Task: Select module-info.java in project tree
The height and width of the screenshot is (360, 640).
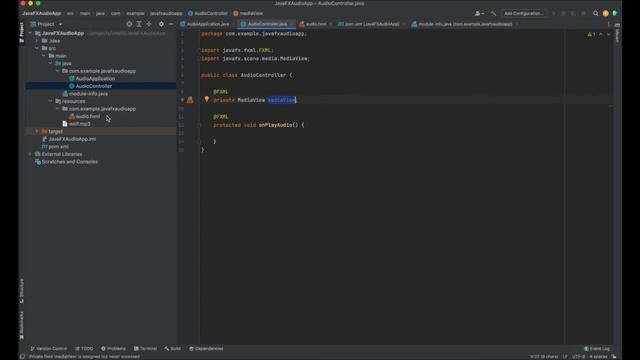Action: [x=85, y=93]
